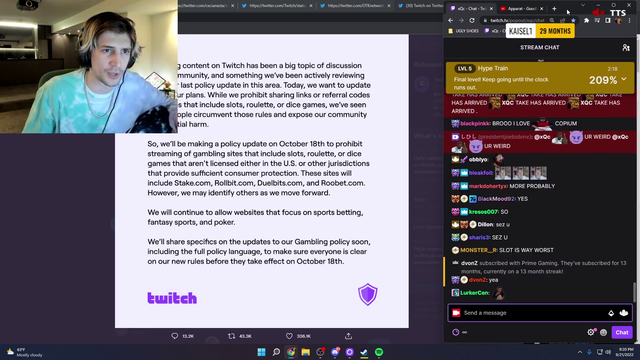Open the emote picker smiley icon
The image size is (640, 360).
pos(603,332)
